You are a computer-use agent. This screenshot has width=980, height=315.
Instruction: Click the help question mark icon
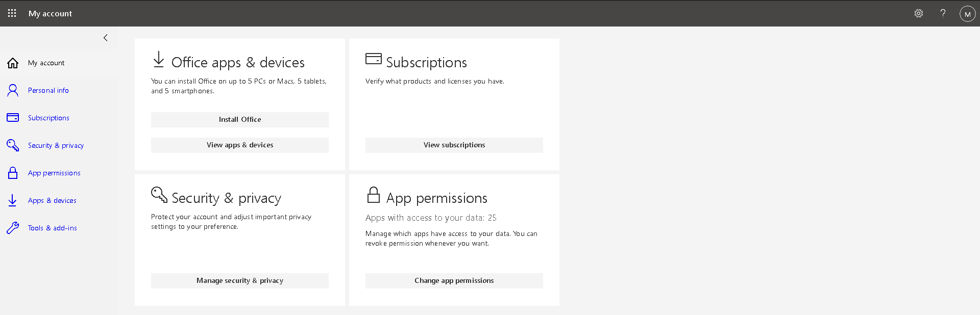point(943,13)
